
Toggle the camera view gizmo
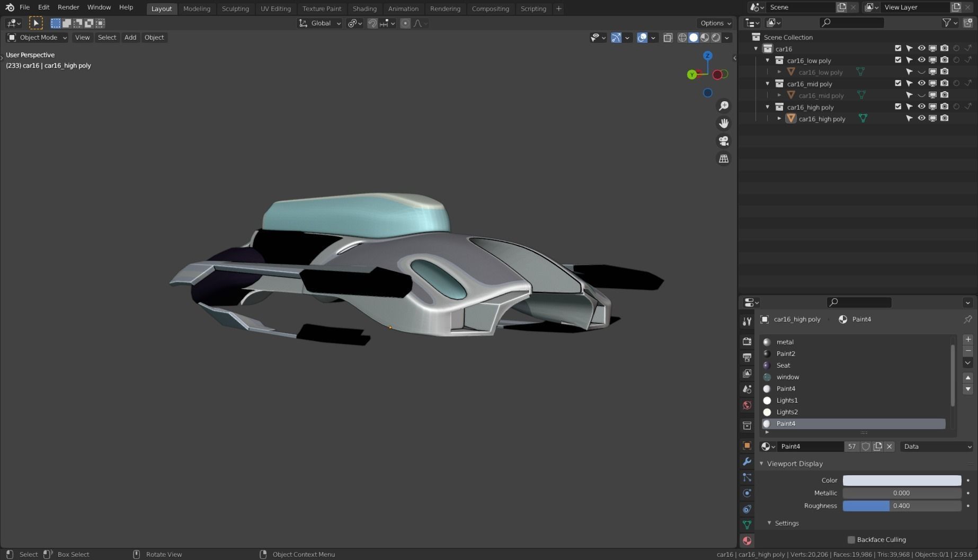pyautogui.click(x=723, y=141)
